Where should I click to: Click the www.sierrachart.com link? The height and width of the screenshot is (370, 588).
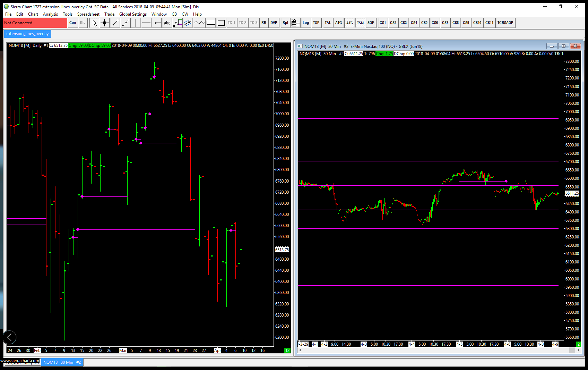click(20, 361)
